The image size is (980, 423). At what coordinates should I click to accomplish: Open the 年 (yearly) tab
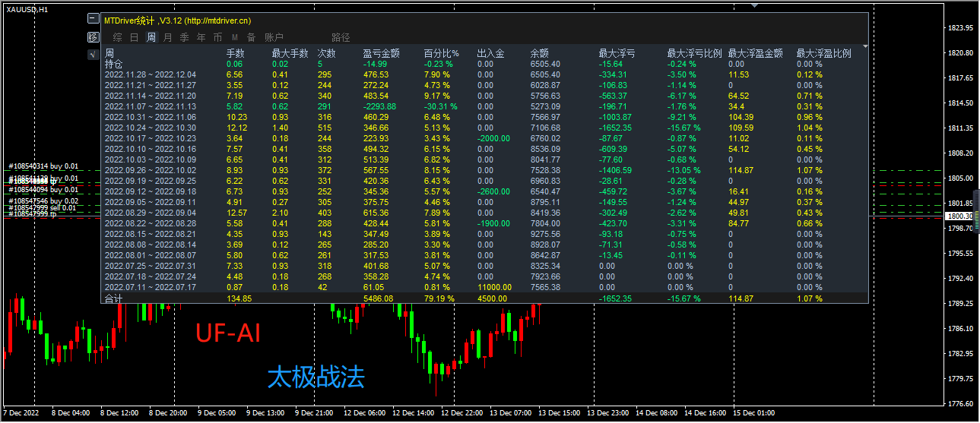pos(201,37)
